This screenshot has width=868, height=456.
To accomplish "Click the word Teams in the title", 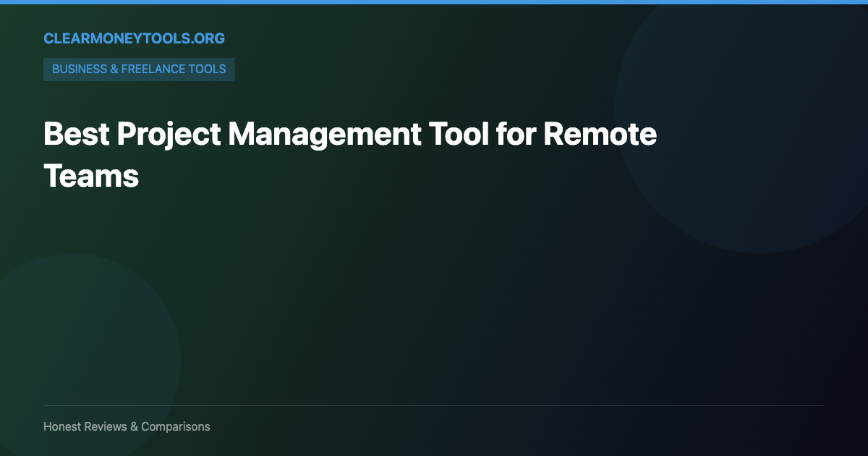I will (x=91, y=175).
